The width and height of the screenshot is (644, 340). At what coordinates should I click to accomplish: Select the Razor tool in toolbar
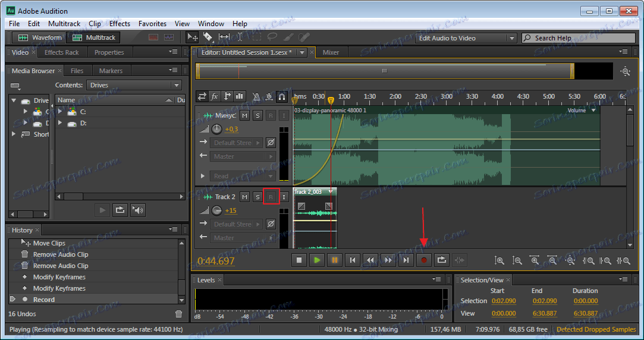coord(208,37)
